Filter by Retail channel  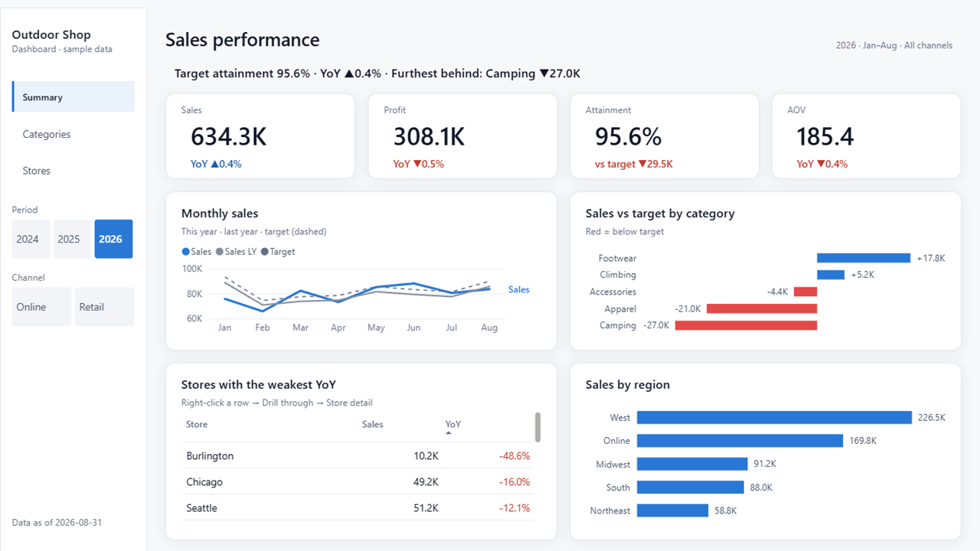click(x=104, y=307)
